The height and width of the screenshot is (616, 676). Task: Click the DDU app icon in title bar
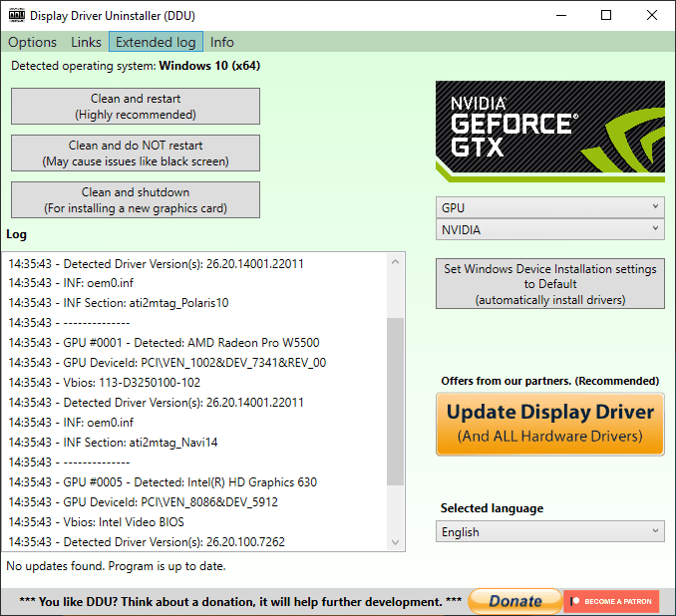(x=17, y=16)
